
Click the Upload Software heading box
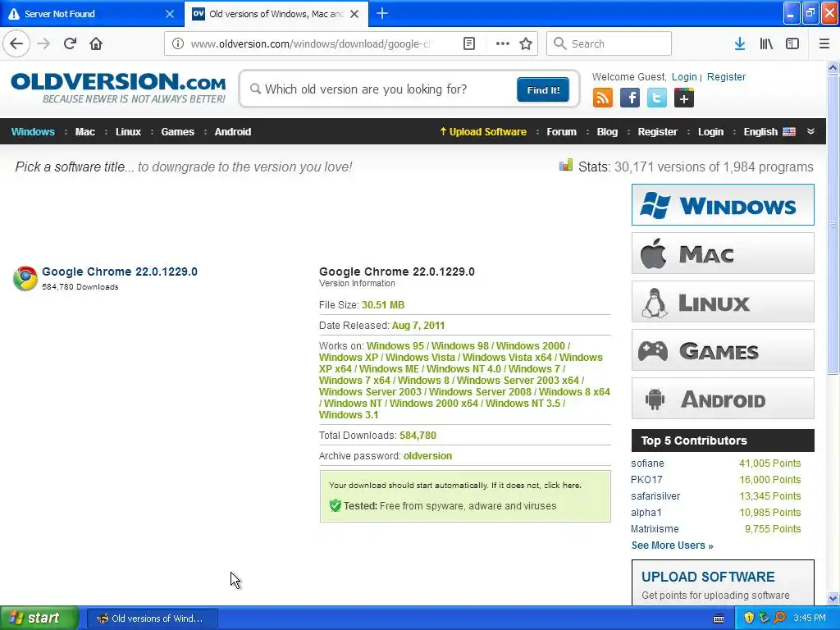(723, 583)
